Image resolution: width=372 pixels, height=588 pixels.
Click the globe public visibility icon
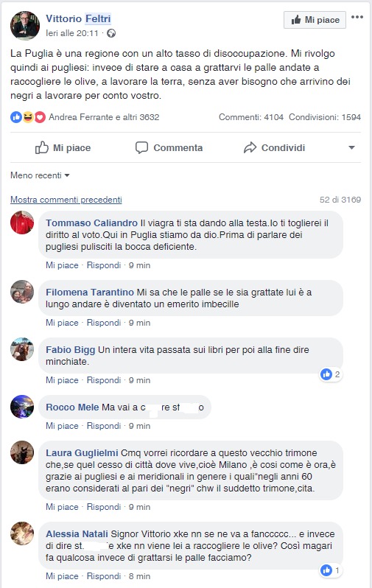[111, 33]
